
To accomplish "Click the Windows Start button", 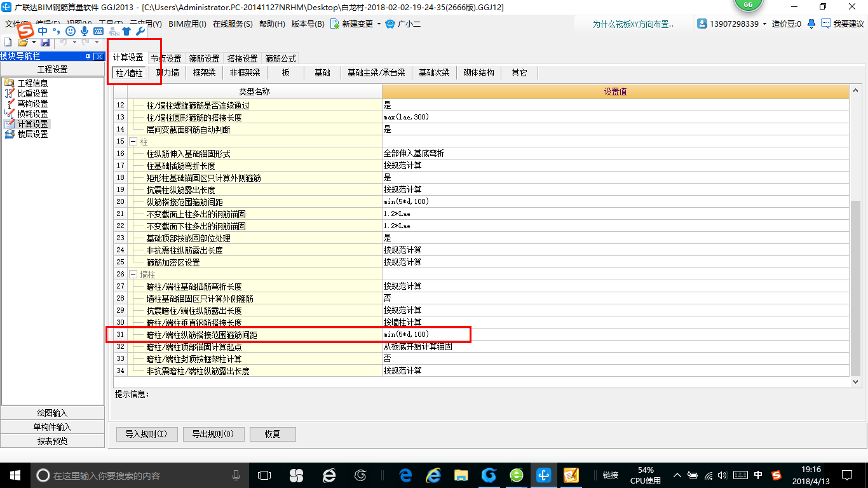I will [x=15, y=475].
